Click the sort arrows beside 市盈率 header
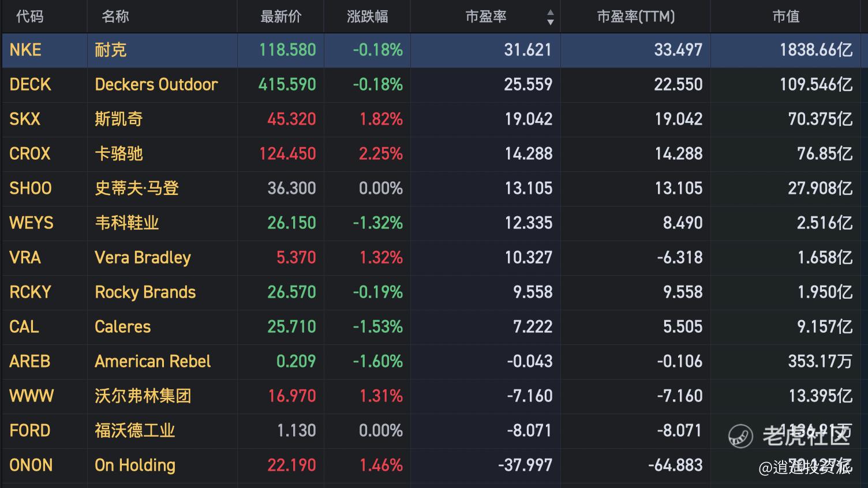 550,17
